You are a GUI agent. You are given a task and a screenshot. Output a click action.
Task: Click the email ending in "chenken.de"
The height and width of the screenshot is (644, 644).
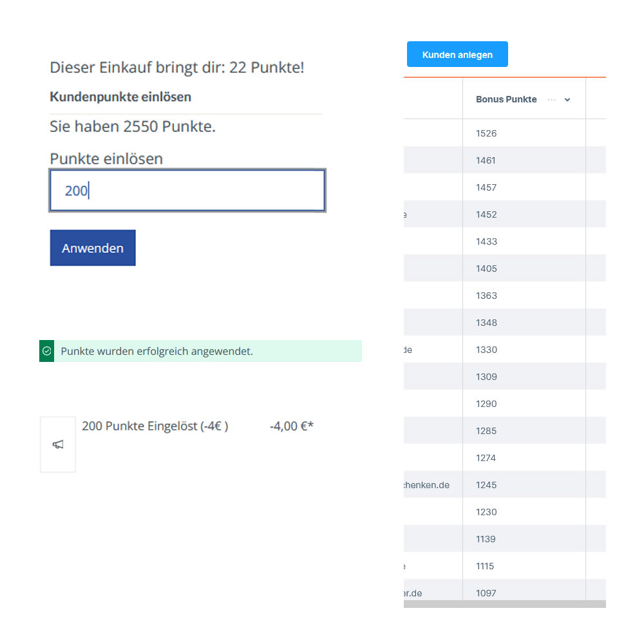pyautogui.click(x=426, y=485)
